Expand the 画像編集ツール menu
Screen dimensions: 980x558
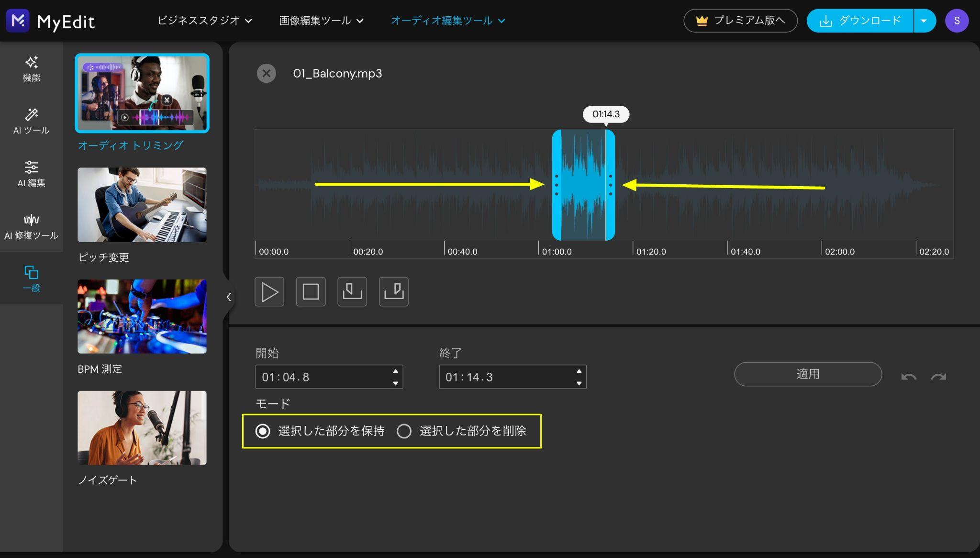click(x=322, y=21)
